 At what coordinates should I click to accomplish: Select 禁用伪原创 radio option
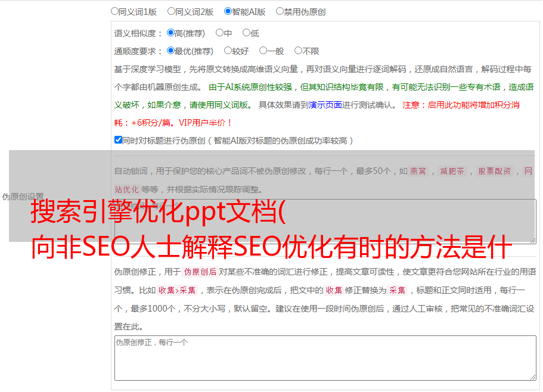tap(280, 11)
